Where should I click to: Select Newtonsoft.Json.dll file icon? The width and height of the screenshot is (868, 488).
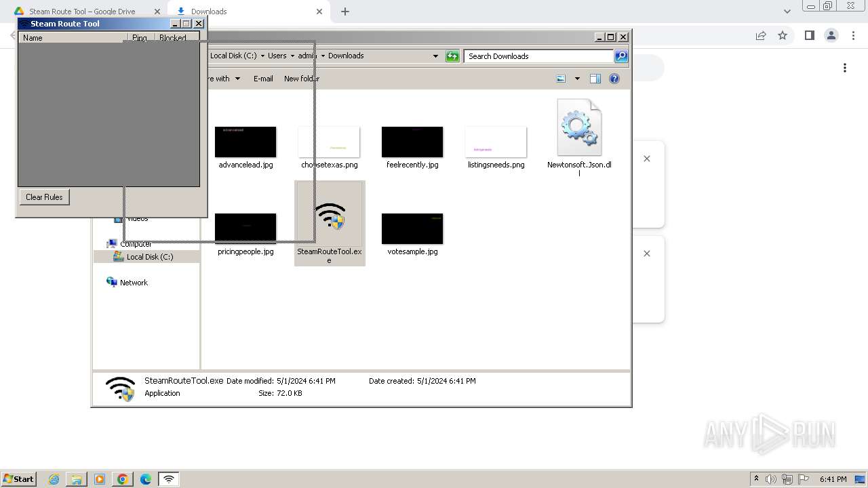click(x=579, y=127)
